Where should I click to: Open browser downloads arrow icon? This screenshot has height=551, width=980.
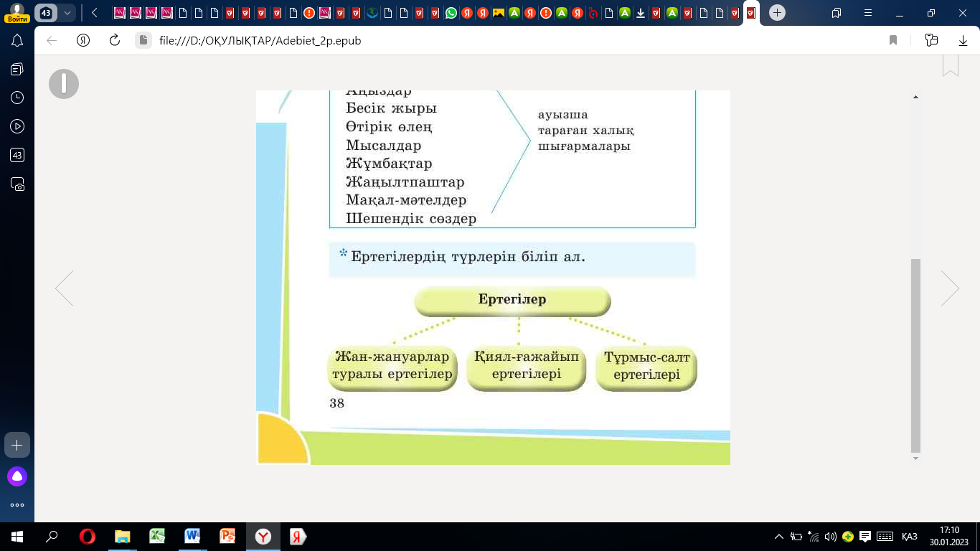(963, 41)
